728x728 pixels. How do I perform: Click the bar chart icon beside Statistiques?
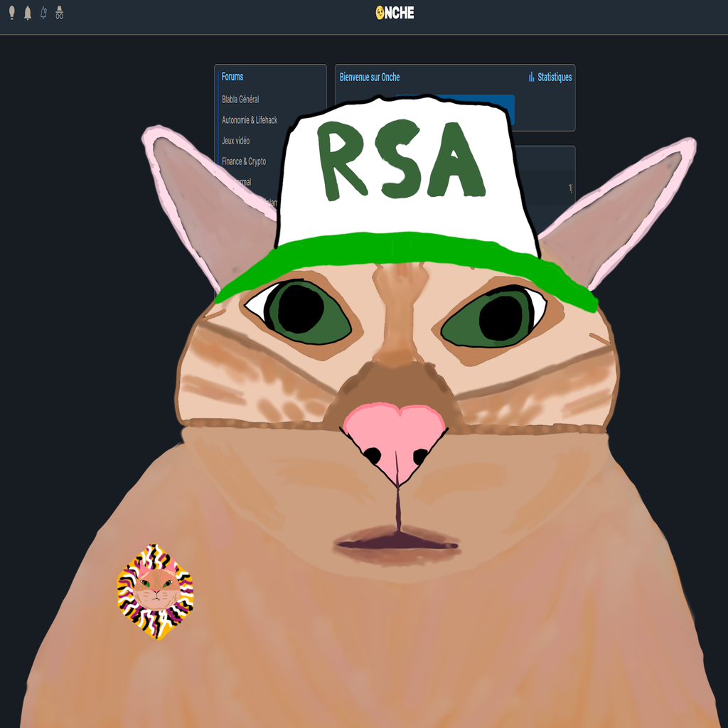531,77
